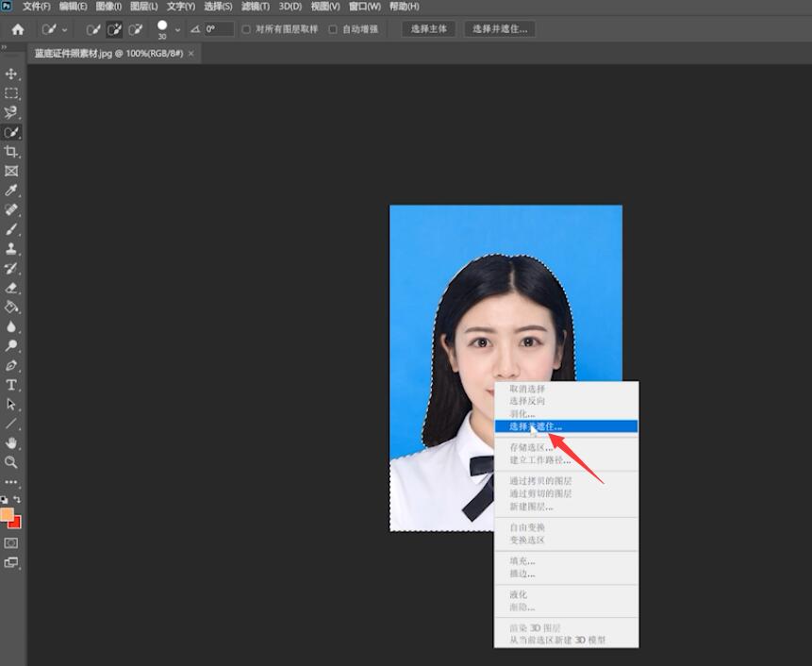Select the Clone Stamp tool
Viewport: 812px width, 666px height.
point(11,249)
